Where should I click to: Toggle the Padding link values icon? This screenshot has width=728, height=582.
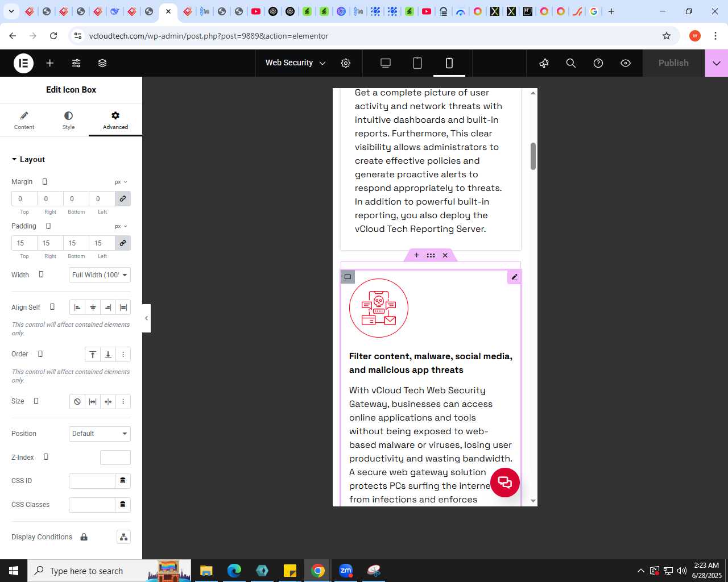122,243
